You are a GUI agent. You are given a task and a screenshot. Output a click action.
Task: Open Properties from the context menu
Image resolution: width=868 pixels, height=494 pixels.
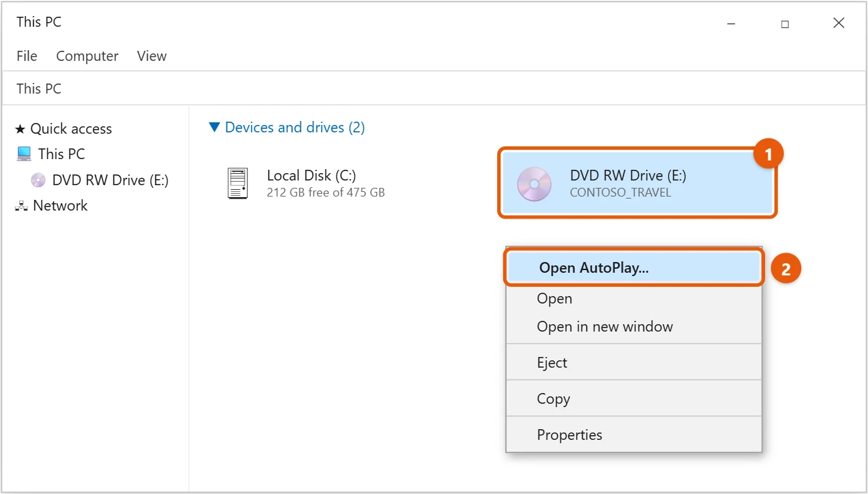(633, 435)
